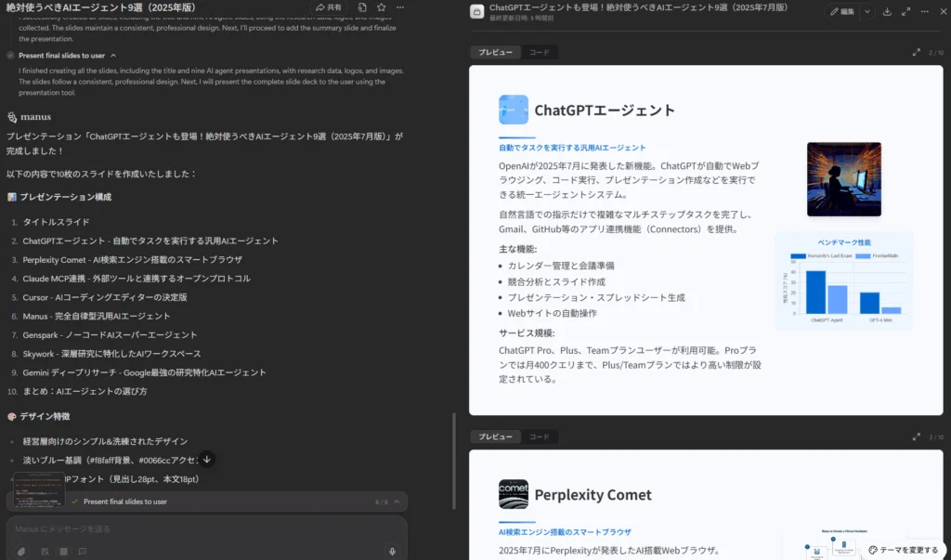Click the Perplexity Comet logo on the slide

513,494
